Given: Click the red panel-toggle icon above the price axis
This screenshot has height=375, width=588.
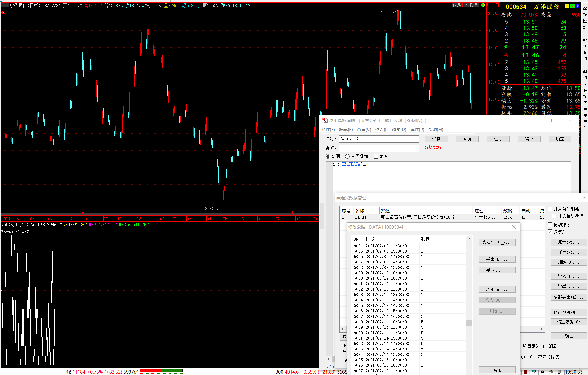Looking at the screenshot, I should tap(497, 5).
